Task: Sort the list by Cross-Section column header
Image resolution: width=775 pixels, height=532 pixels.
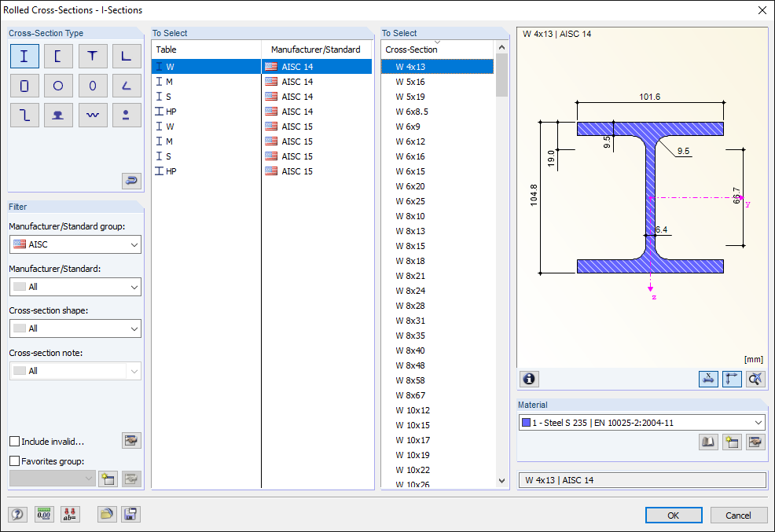Action: (438, 50)
